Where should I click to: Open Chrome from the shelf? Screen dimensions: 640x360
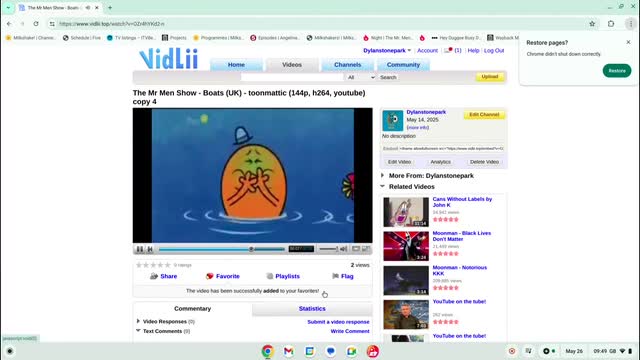point(267,351)
